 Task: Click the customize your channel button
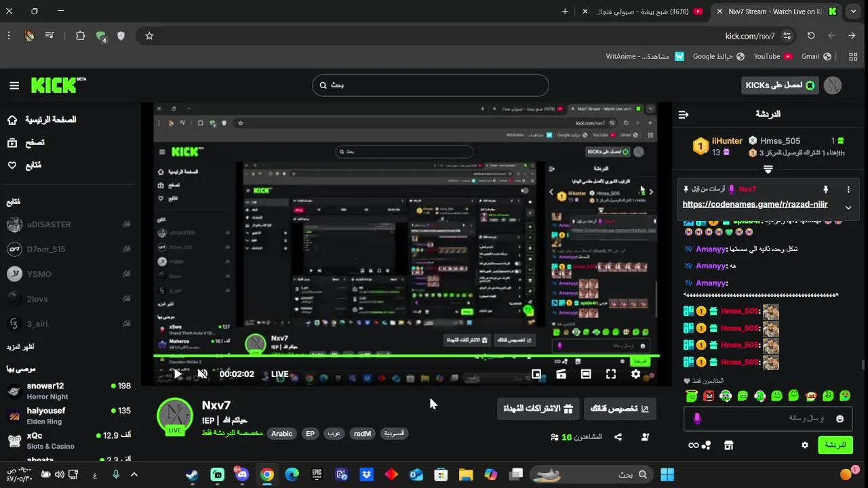[620, 409]
